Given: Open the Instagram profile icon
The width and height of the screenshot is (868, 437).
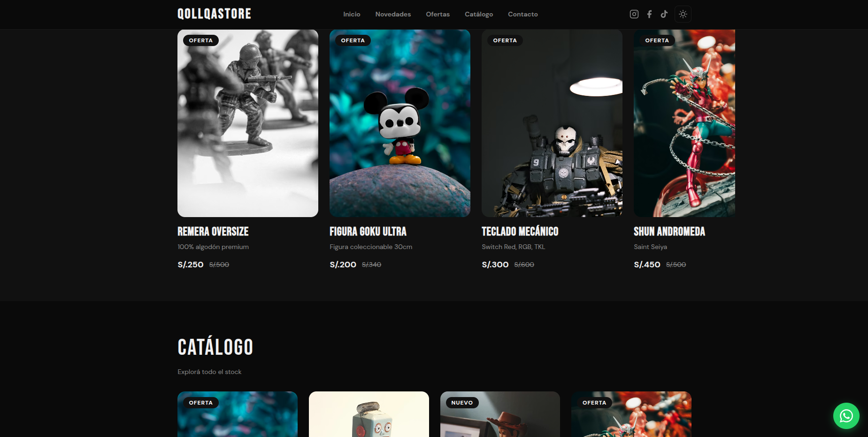Looking at the screenshot, I should point(634,14).
